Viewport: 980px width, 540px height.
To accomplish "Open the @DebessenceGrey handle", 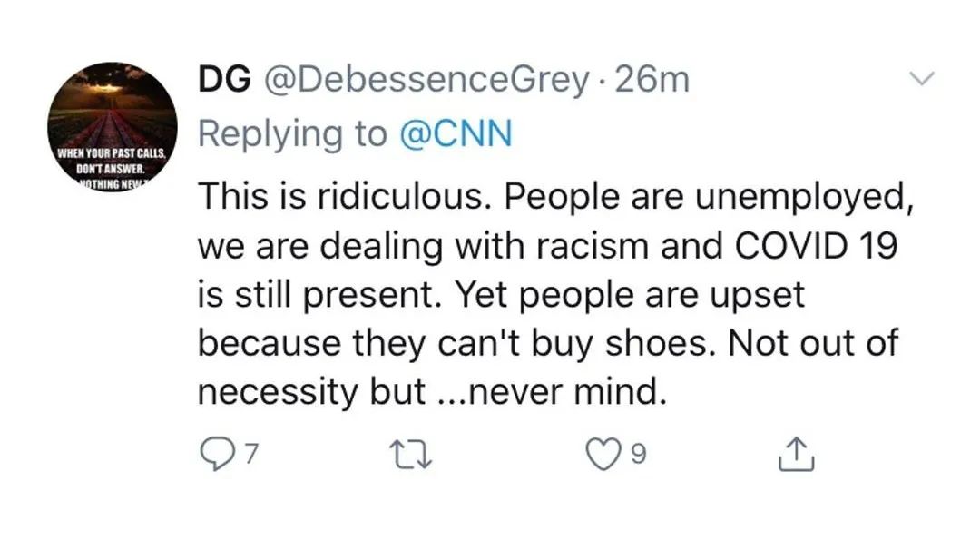I will pos(426,81).
